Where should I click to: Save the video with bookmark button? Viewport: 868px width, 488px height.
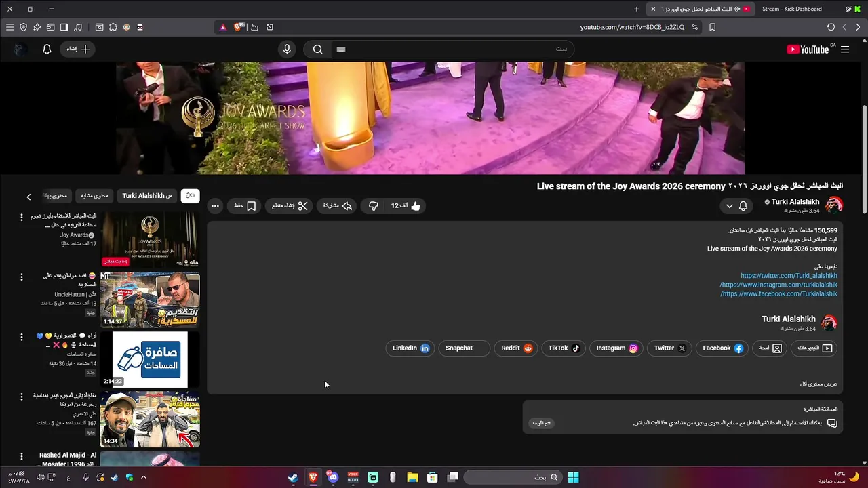245,206
